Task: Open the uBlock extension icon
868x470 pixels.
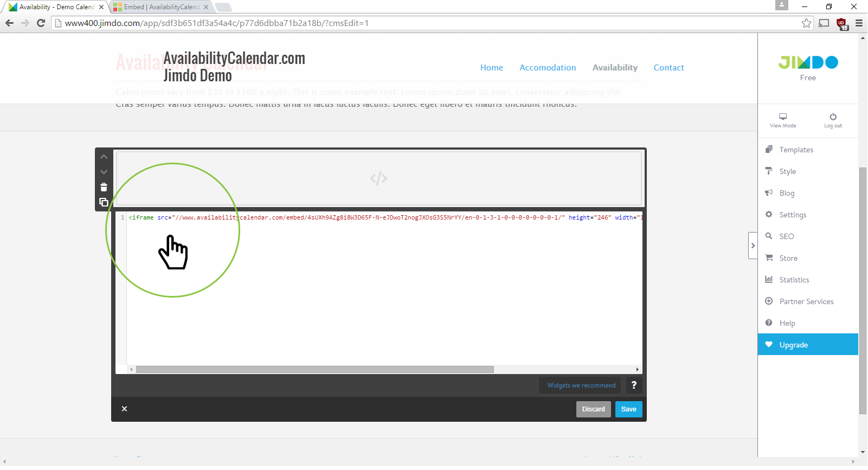Action: [x=842, y=23]
